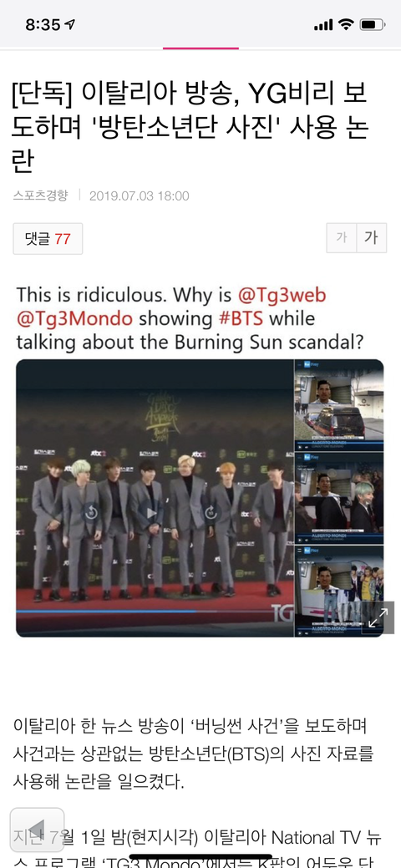The height and width of the screenshot is (868, 401).
Task: Select the smaller font size 가 button
Action: point(341,237)
